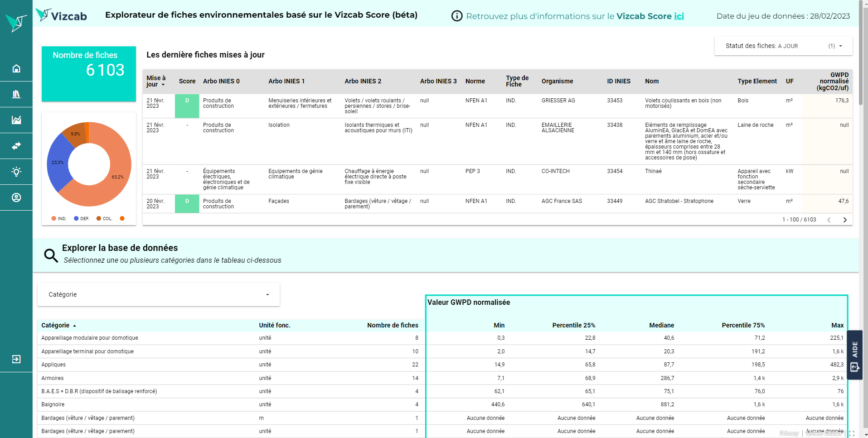Select 'AGC Stratobel - Stratophone' cell
The height and width of the screenshot is (438, 868).
(679, 201)
